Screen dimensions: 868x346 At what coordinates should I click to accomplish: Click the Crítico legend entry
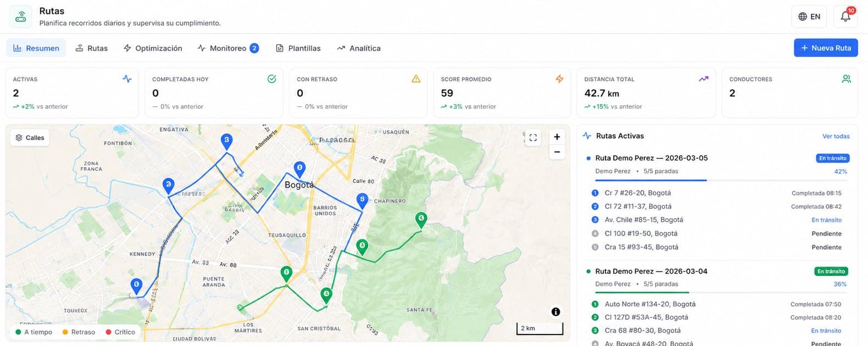120,332
